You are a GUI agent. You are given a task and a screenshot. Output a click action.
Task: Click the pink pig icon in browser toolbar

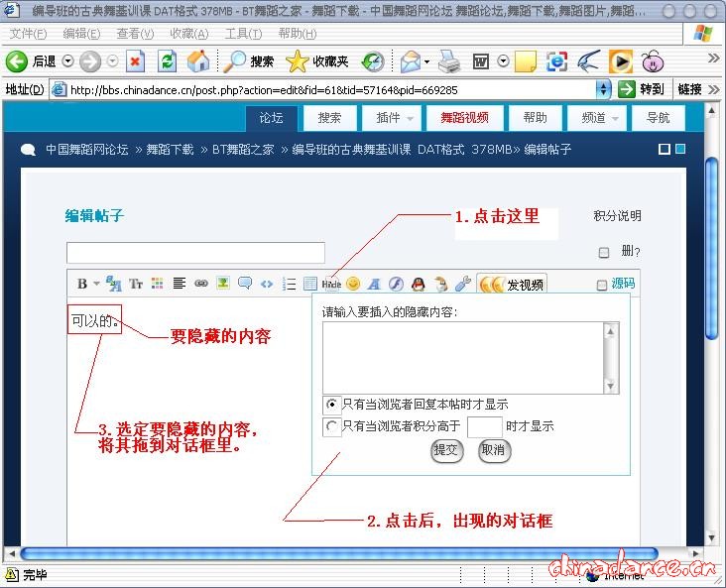coord(653,61)
